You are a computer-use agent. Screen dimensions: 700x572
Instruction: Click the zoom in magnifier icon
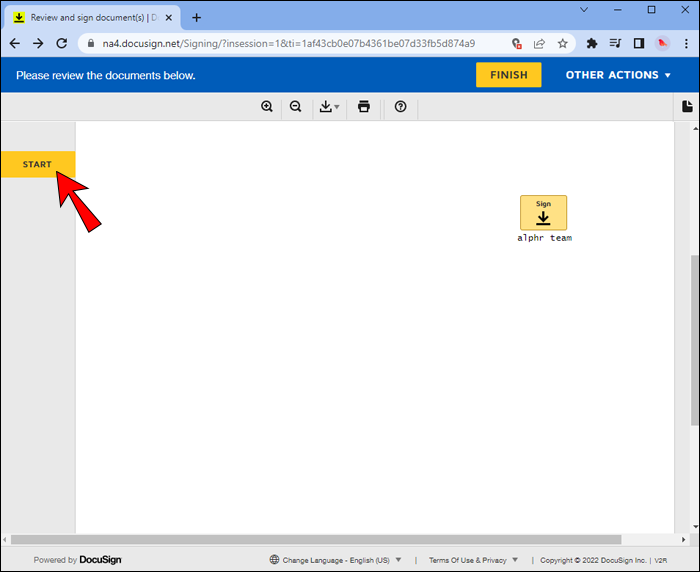tap(267, 107)
